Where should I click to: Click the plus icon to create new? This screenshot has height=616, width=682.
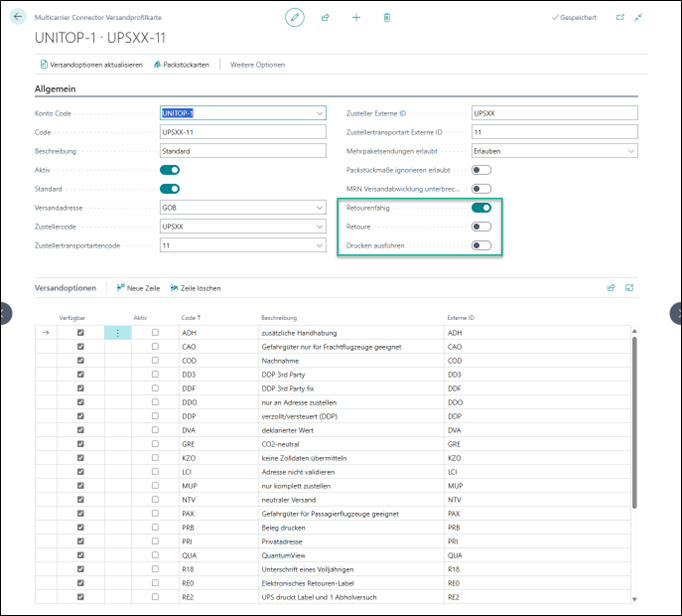[356, 18]
